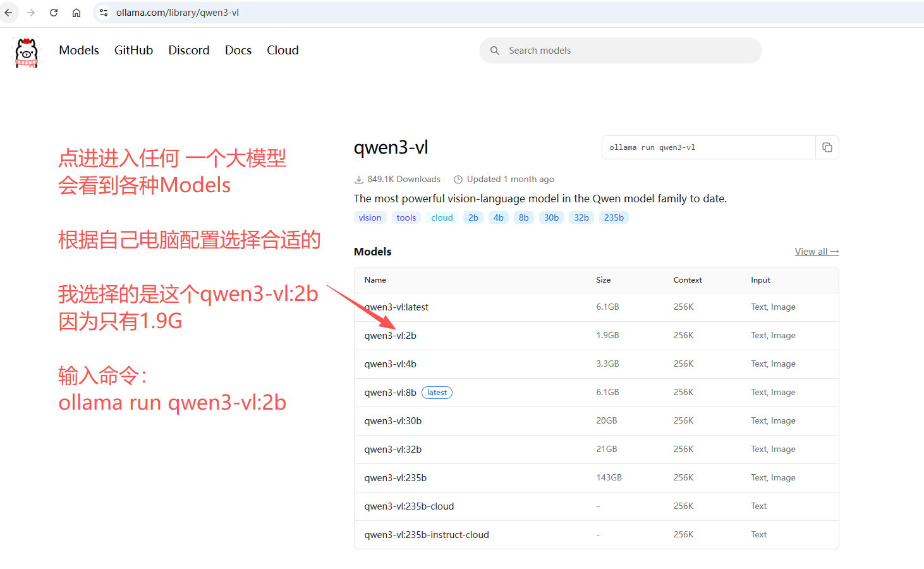Open the qwen3-vl:235b-instruct-cloud model link
Screen dimensions: 924x569
click(427, 535)
